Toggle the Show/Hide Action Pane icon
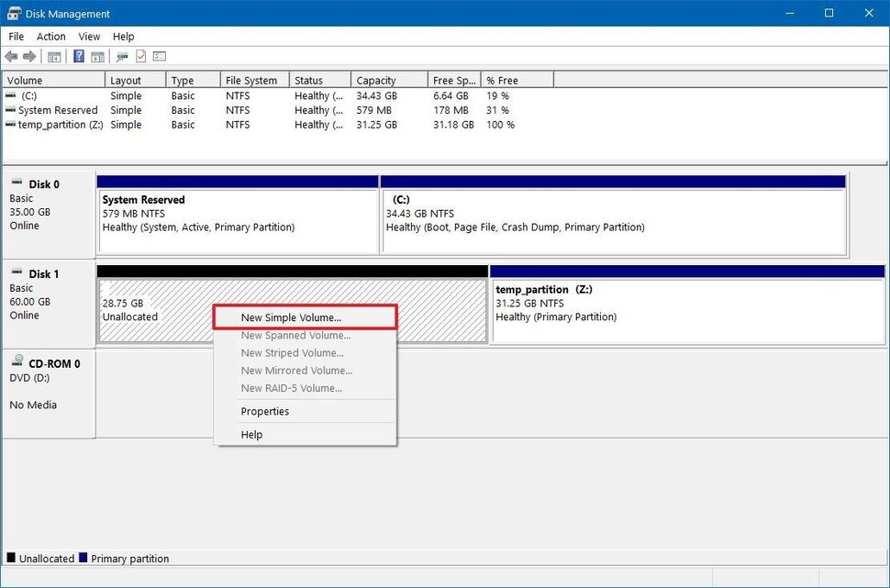 [97, 56]
